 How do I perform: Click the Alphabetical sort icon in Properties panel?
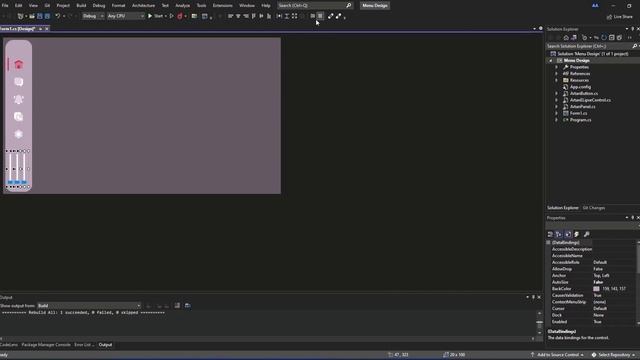pyautogui.click(x=558, y=234)
